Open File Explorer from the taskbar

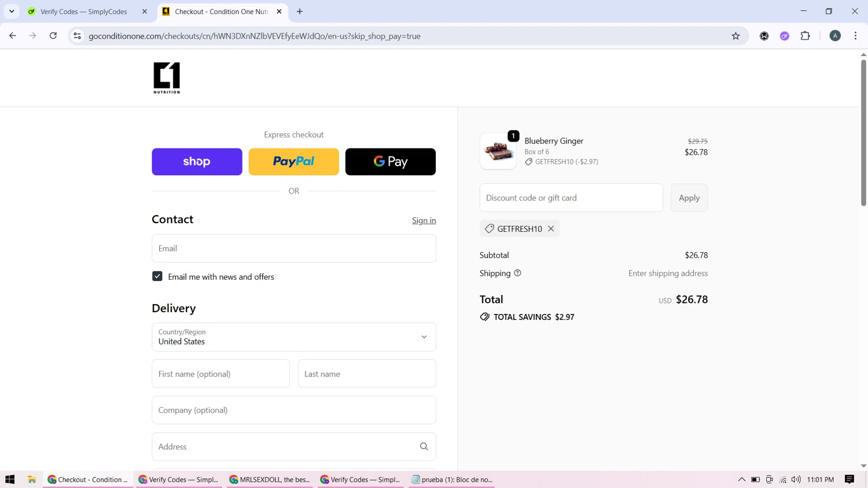(32, 479)
